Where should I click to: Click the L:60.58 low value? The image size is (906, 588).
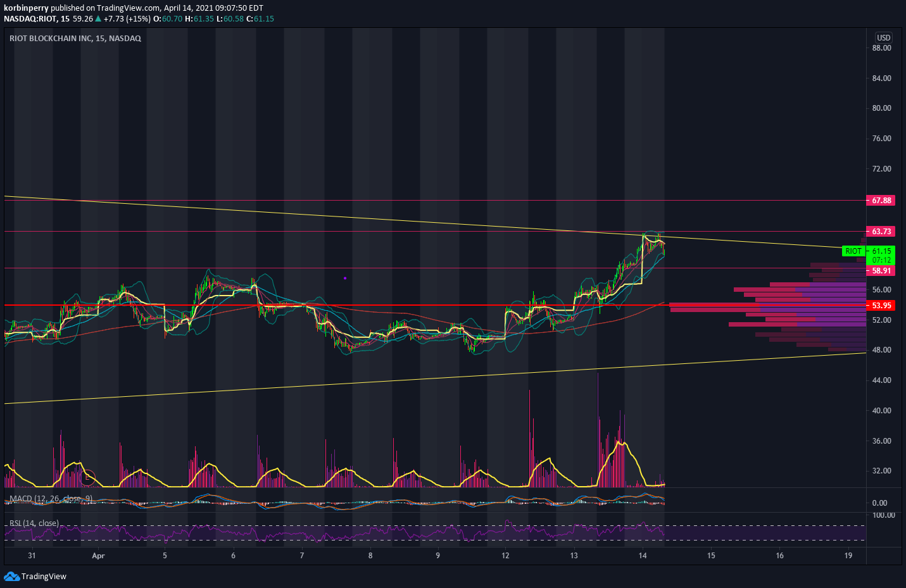click(x=230, y=19)
